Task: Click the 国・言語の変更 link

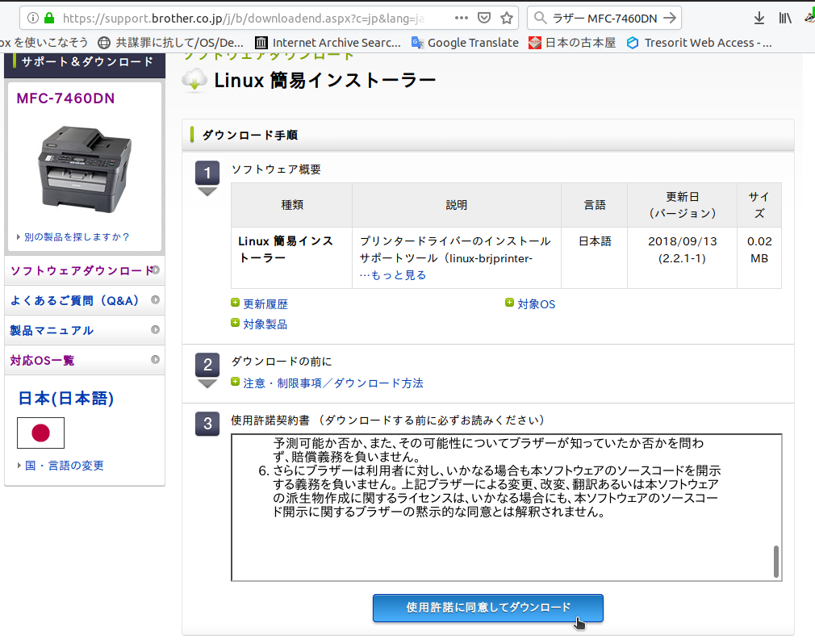Action: tap(65, 465)
